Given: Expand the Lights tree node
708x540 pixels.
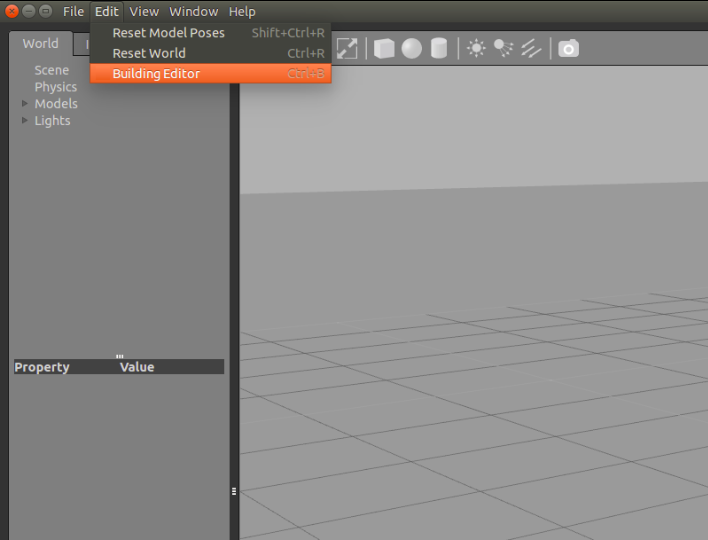Looking at the screenshot, I should (26, 121).
